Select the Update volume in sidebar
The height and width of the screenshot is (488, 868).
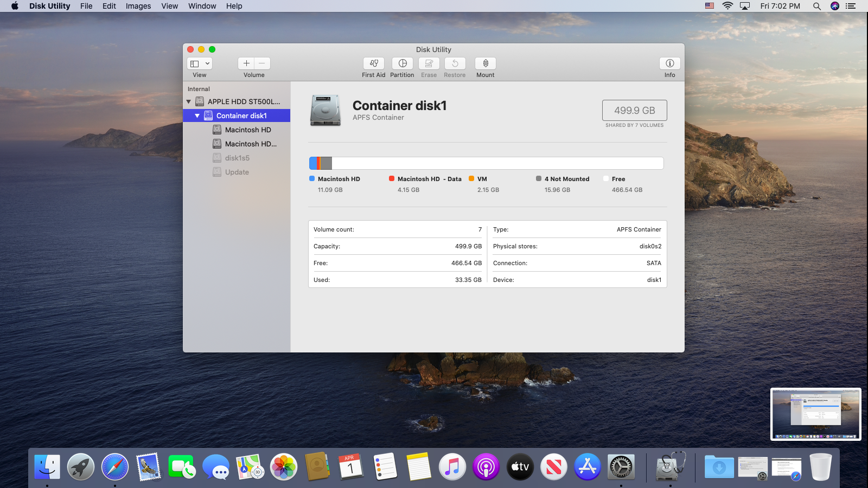point(237,172)
